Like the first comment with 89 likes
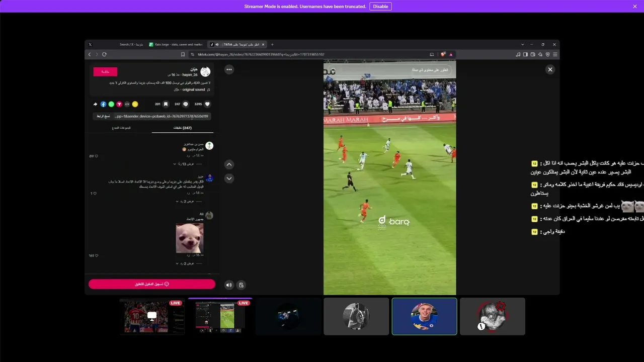The height and width of the screenshot is (362, 644). pyautogui.click(x=96, y=156)
